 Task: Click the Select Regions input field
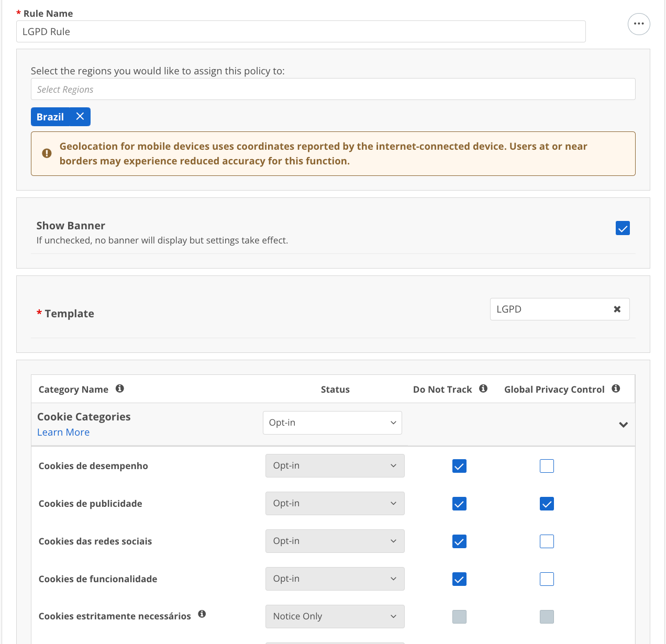333,89
